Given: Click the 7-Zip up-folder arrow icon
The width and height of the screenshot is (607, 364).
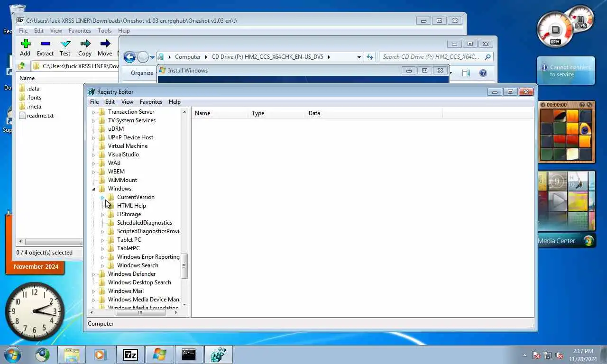Looking at the screenshot, I should [21, 66].
